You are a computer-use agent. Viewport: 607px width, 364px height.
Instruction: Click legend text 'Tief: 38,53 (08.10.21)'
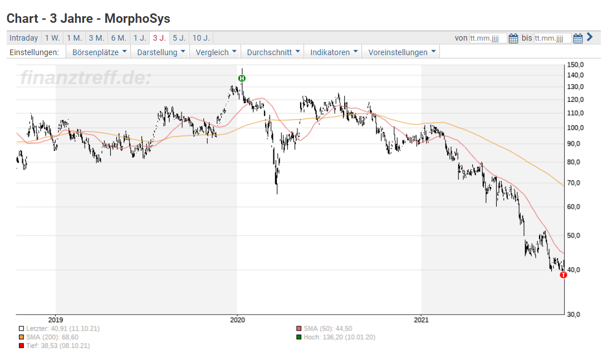(x=58, y=346)
